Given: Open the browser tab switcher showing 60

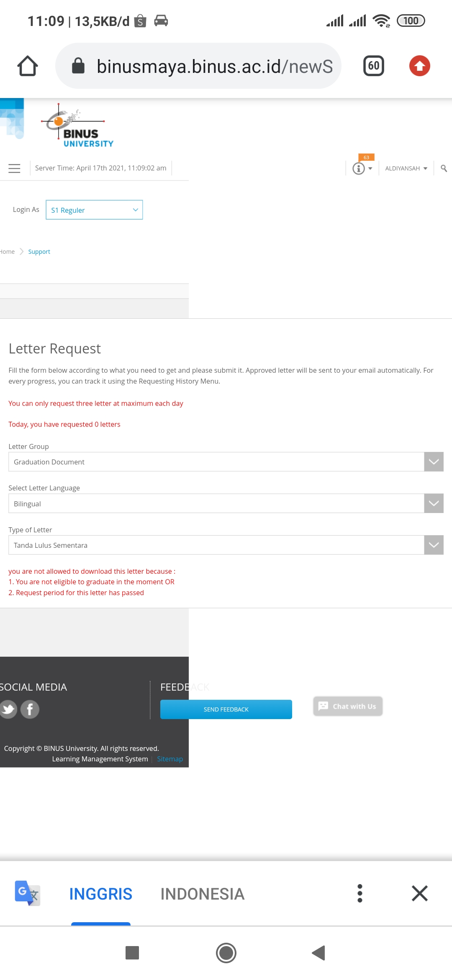Looking at the screenshot, I should [x=373, y=66].
